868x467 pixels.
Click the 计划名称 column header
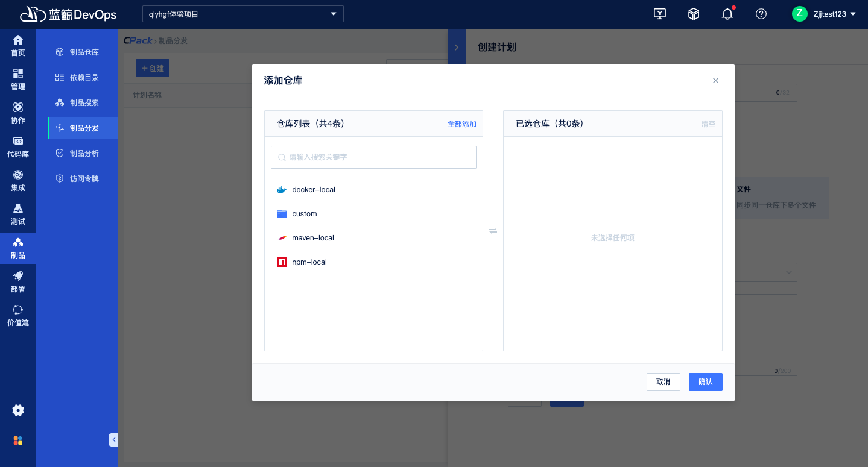tap(147, 95)
